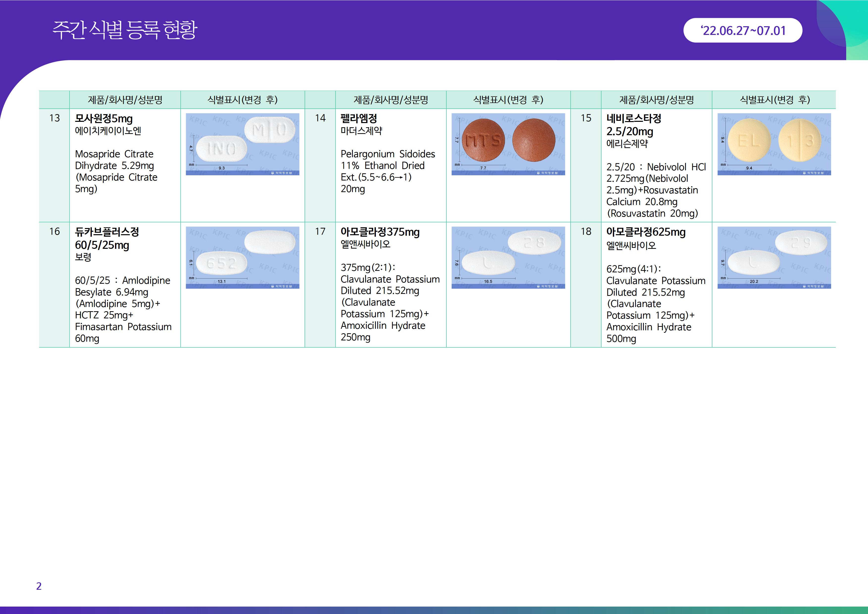Click the first 제품/회사명/성분명 column header
Image resolution: width=868 pixels, height=614 pixels.
125,100
